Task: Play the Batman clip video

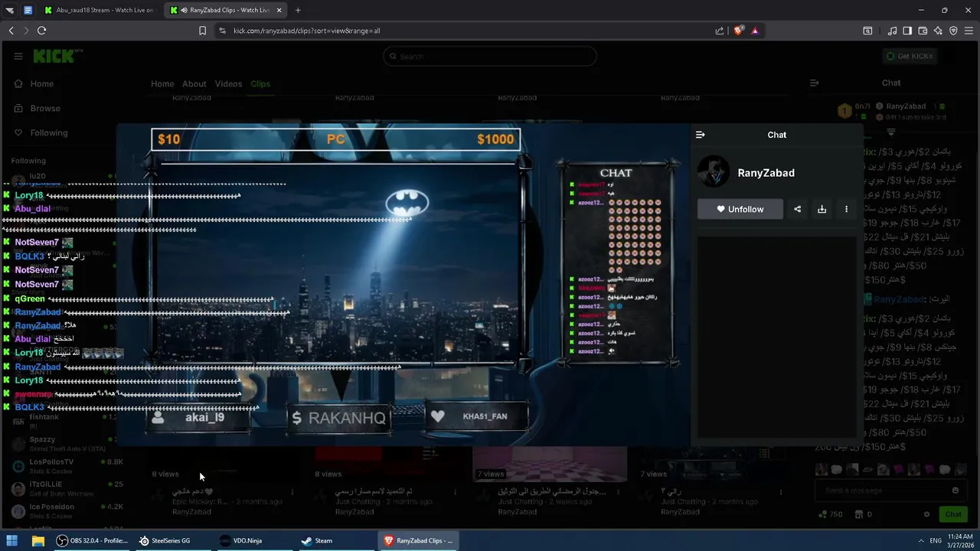Action: coord(403,285)
